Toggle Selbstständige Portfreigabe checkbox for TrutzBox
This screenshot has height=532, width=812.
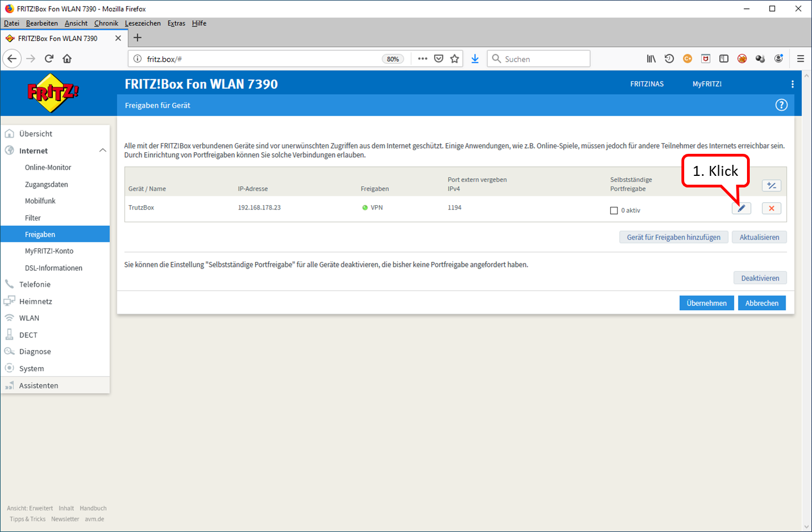(x=614, y=211)
